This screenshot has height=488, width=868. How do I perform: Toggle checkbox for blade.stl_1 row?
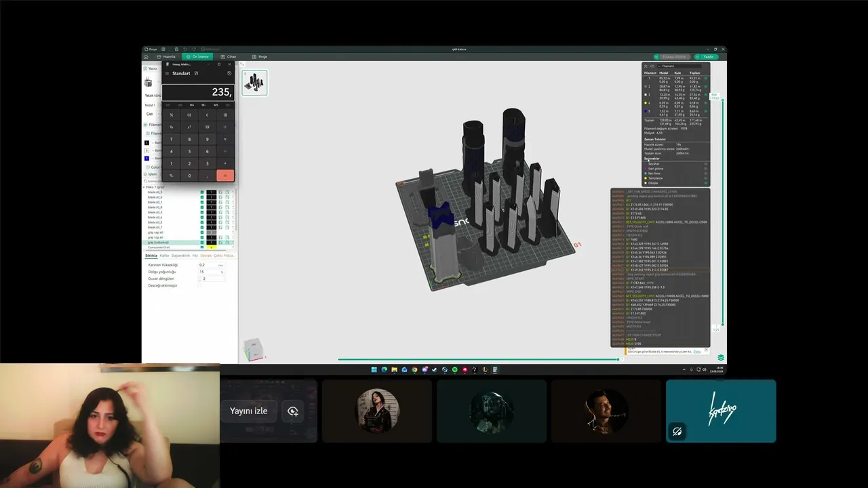pyautogui.click(x=202, y=202)
